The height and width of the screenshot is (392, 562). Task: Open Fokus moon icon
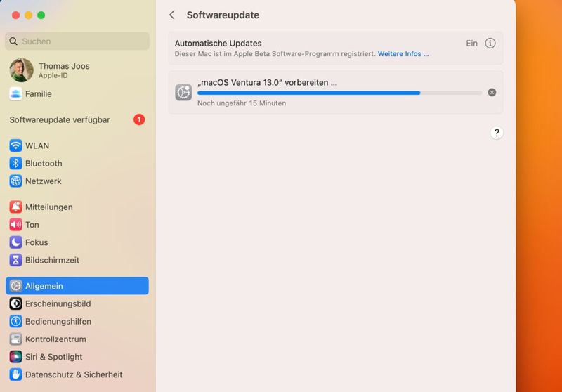[15, 242]
